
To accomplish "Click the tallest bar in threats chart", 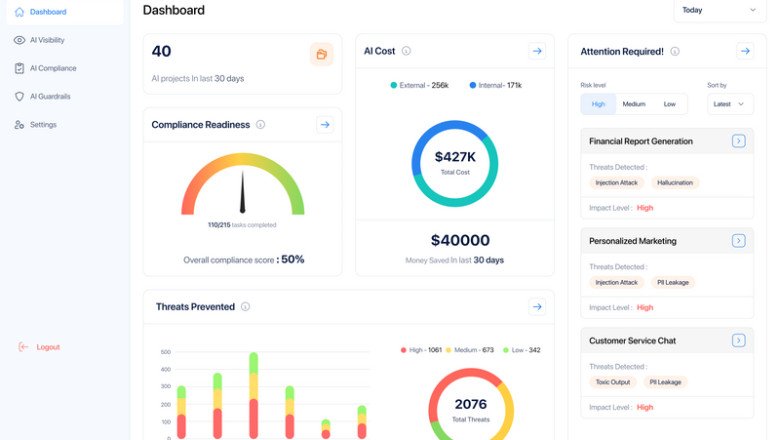I will point(253,396).
